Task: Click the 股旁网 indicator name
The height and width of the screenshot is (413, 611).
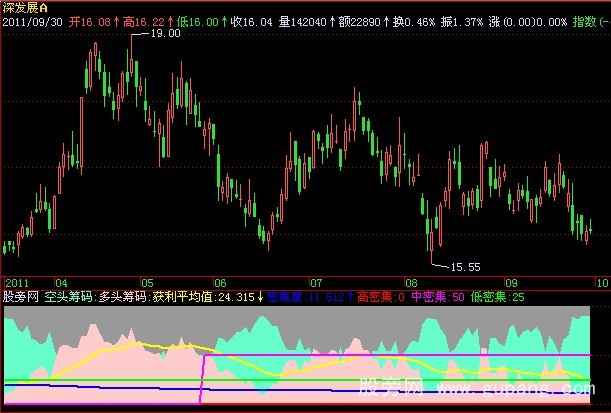Action: click(19, 297)
